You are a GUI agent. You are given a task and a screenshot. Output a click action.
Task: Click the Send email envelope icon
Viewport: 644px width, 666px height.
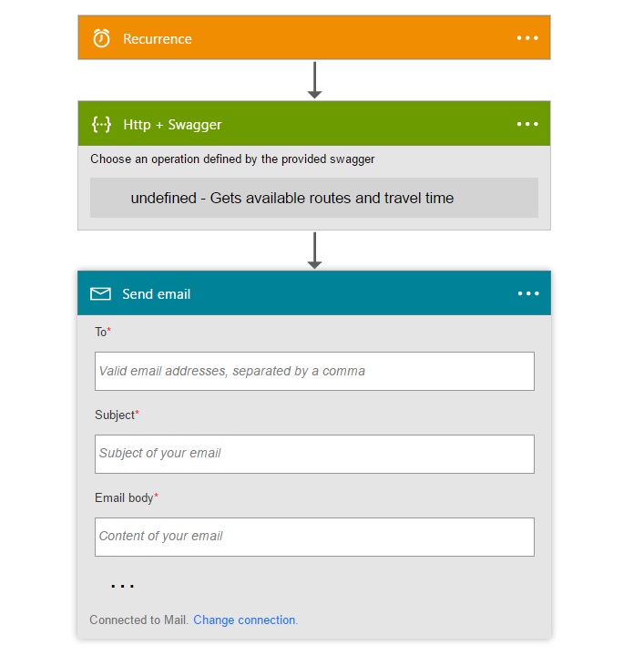pos(100,294)
